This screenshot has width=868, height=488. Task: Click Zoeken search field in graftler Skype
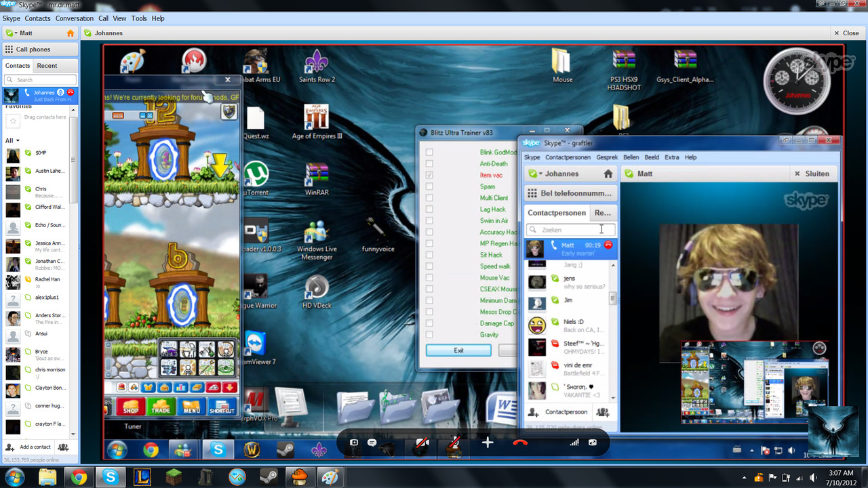coord(570,230)
